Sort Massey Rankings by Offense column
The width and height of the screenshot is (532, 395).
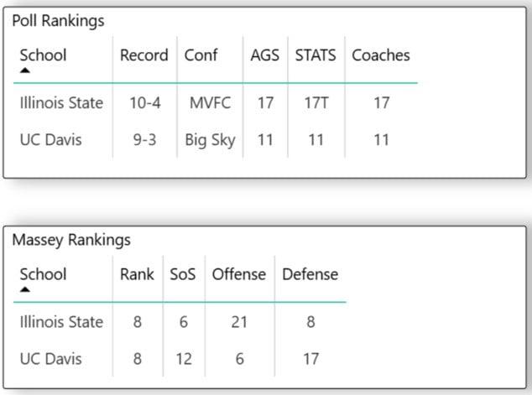pyautogui.click(x=238, y=273)
